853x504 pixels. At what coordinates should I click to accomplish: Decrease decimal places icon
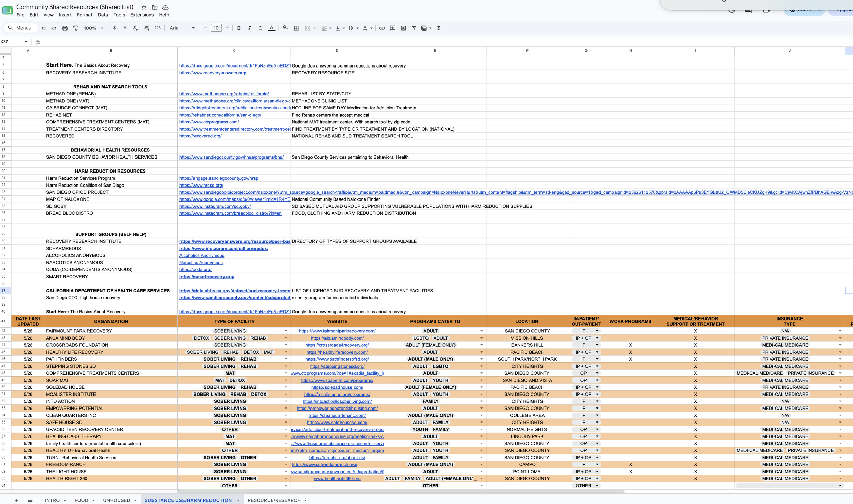pyautogui.click(x=136, y=28)
